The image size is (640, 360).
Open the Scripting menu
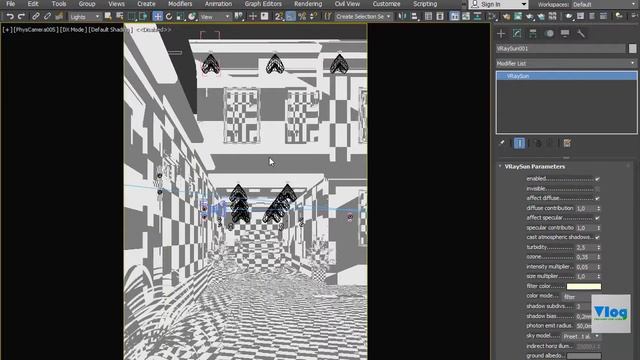pos(425,4)
